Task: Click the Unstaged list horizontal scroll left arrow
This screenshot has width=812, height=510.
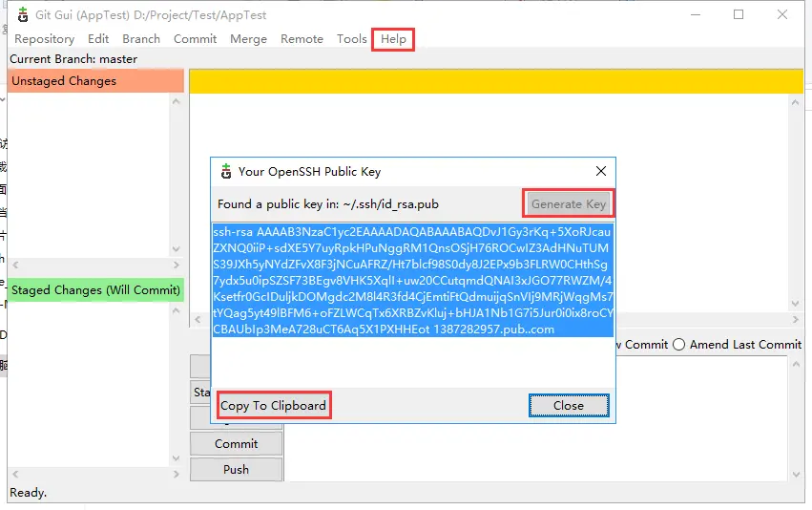Action: pyautogui.click(x=15, y=265)
